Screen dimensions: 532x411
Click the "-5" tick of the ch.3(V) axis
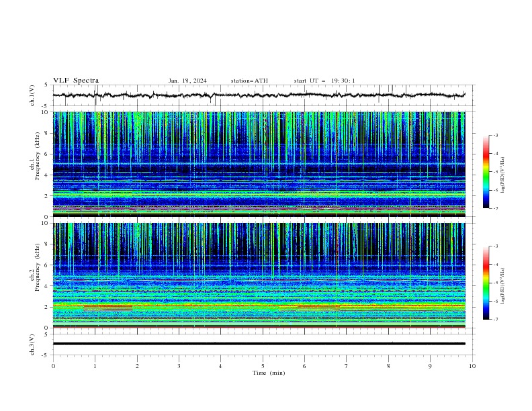point(45,355)
